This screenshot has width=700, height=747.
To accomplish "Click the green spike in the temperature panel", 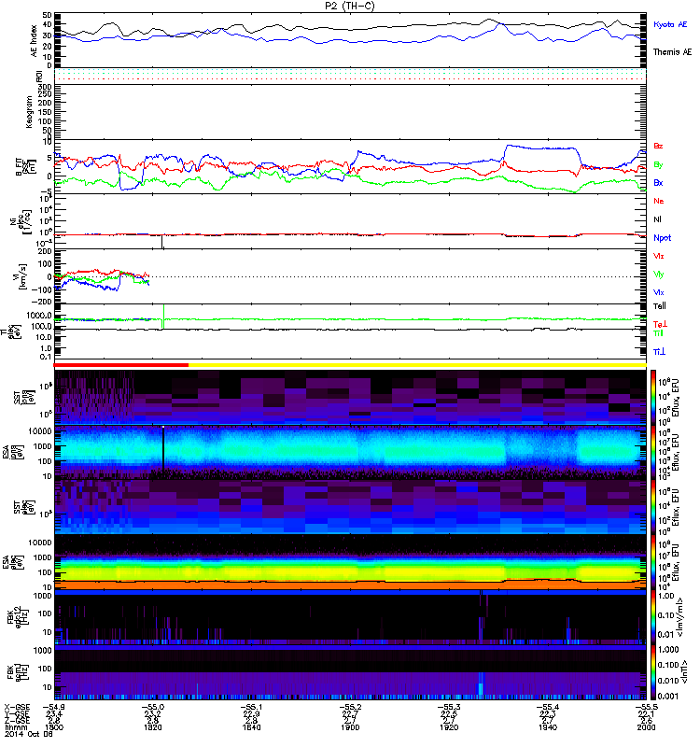I will point(164,317).
